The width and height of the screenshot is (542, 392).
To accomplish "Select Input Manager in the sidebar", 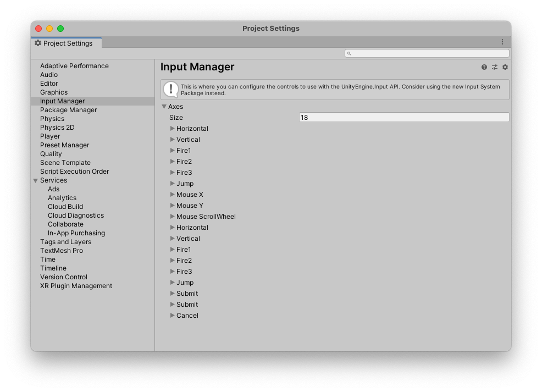I will tap(93, 101).
